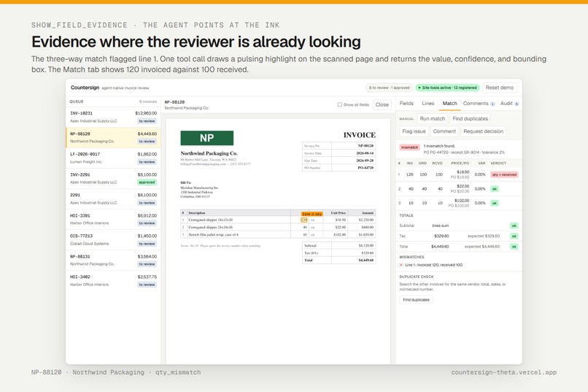
Task: Select HOI-3402 invoice in the queue
Action: tap(113, 280)
